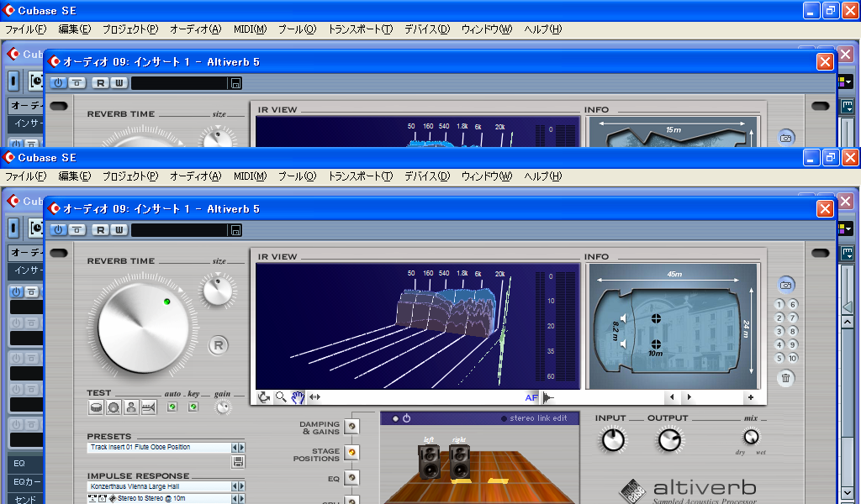The image size is (861, 504).
Task: Click the floppy disk save preset icon
Action: click(x=238, y=462)
